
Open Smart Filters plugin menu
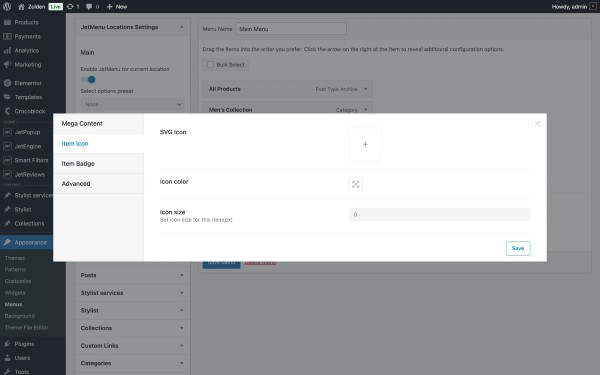click(31, 160)
